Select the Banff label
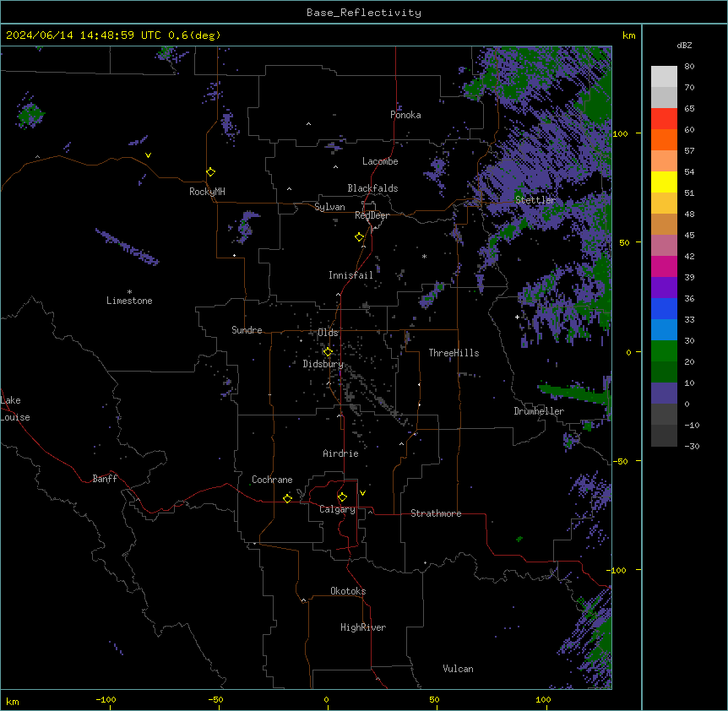Image resolution: width=728 pixels, height=711 pixels. pos(105,479)
